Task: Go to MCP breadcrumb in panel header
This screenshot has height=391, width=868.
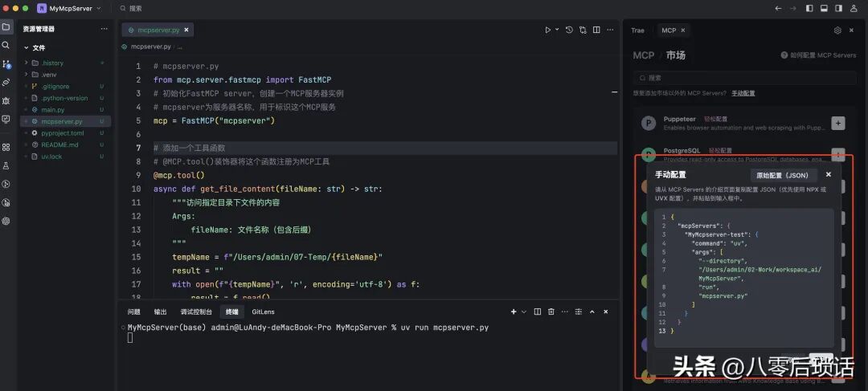Action: tap(643, 55)
